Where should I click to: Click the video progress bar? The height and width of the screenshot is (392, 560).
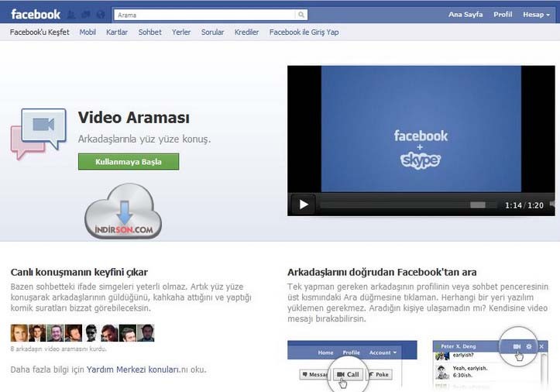click(x=408, y=205)
